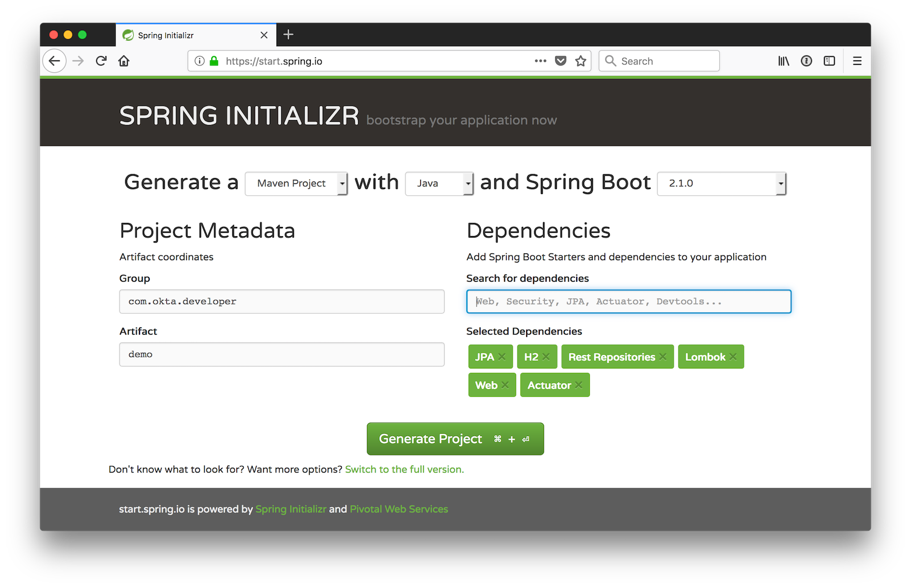Remove Rest Repositories dependency
This screenshot has width=911, height=588.
point(663,357)
